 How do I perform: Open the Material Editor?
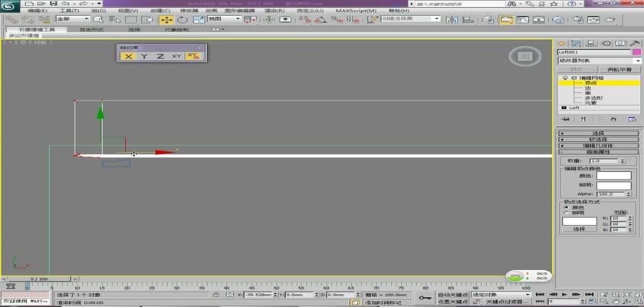(558, 20)
